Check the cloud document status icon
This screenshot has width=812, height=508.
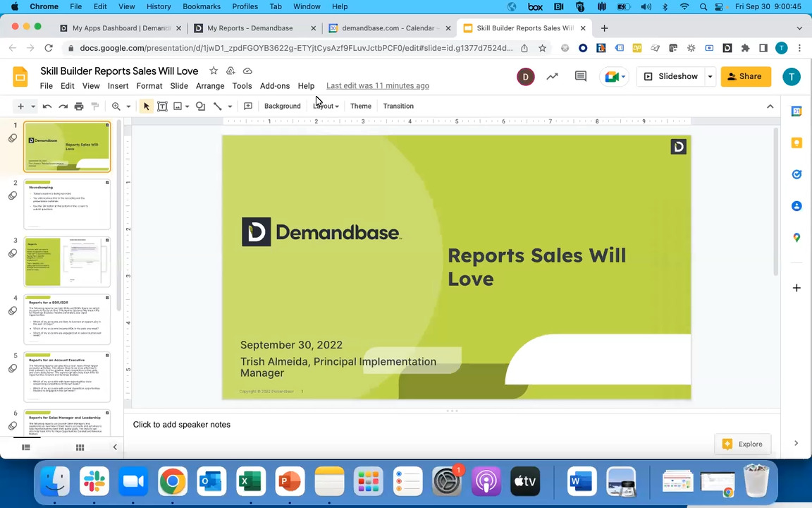point(247,71)
